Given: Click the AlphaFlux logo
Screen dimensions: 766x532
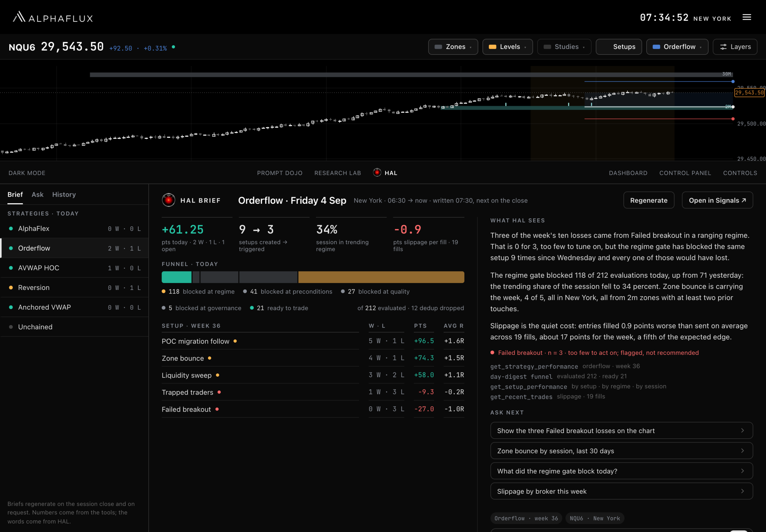Looking at the screenshot, I should pos(53,17).
